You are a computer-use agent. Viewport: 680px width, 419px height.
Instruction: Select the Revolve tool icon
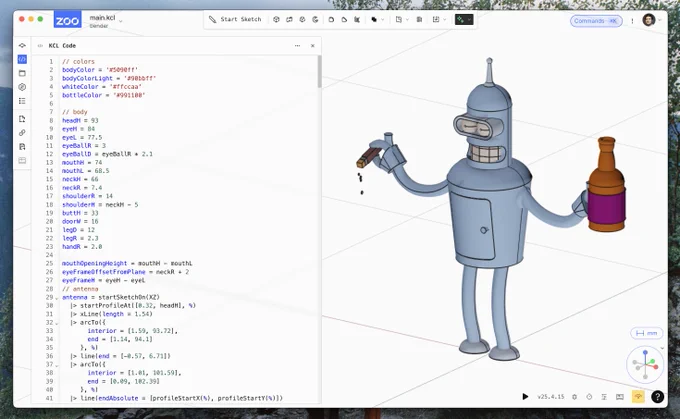click(x=315, y=20)
